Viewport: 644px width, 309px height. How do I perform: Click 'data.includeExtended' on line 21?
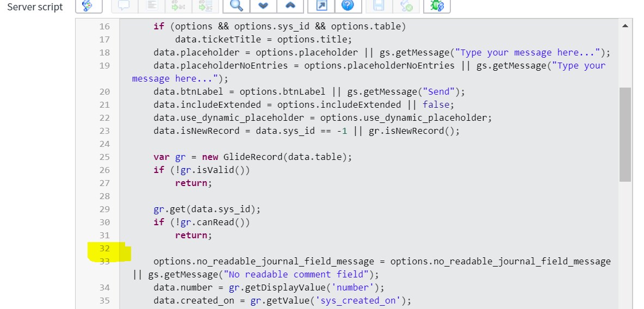coord(207,105)
